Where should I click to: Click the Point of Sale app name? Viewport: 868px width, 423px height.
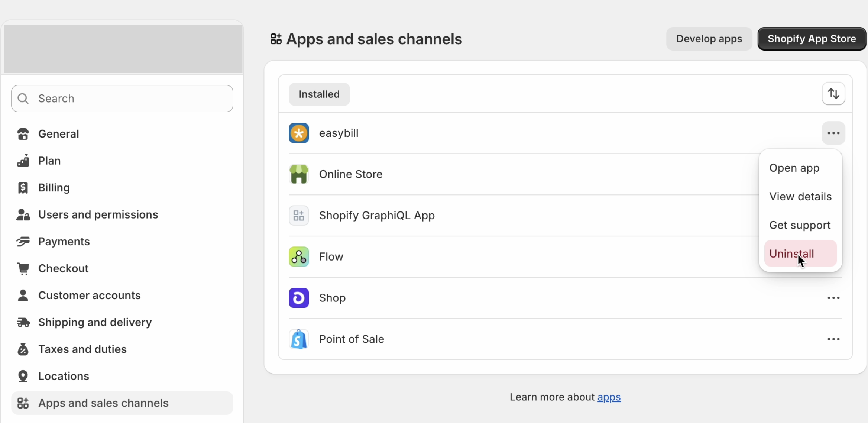(352, 339)
